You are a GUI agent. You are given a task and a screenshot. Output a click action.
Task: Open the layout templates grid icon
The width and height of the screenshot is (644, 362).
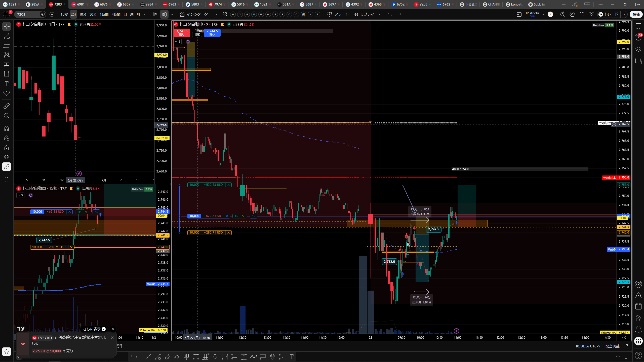(225, 14)
